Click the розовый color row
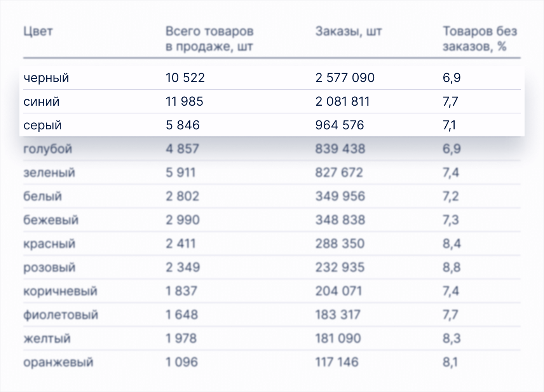Viewport: 544px width, 392px height. [x=49, y=267]
